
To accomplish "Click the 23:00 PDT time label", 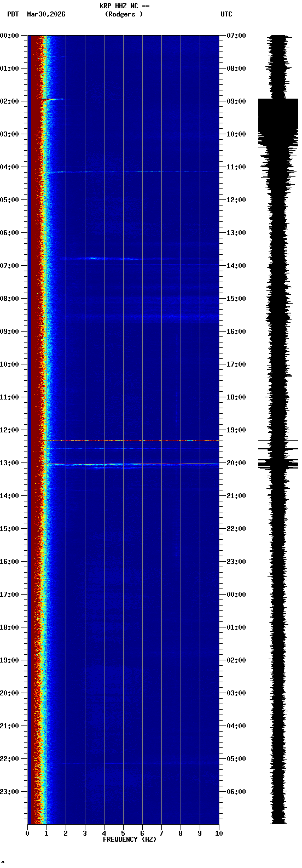I will pos(9,792).
